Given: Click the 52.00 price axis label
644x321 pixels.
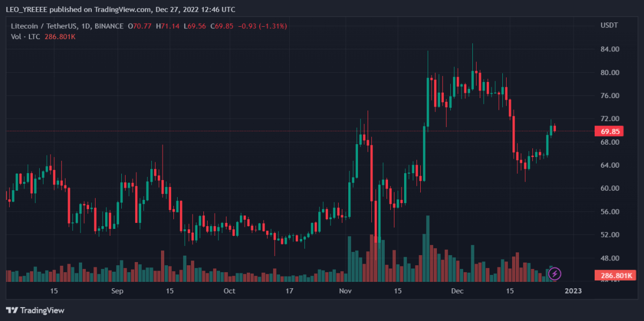Looking at the screenshot, I should [611, 235].
